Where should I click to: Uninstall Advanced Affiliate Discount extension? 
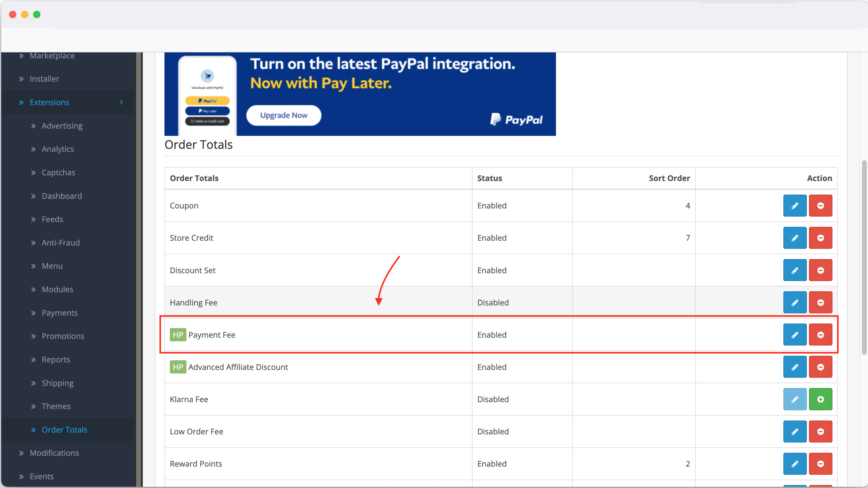point(820,367)
